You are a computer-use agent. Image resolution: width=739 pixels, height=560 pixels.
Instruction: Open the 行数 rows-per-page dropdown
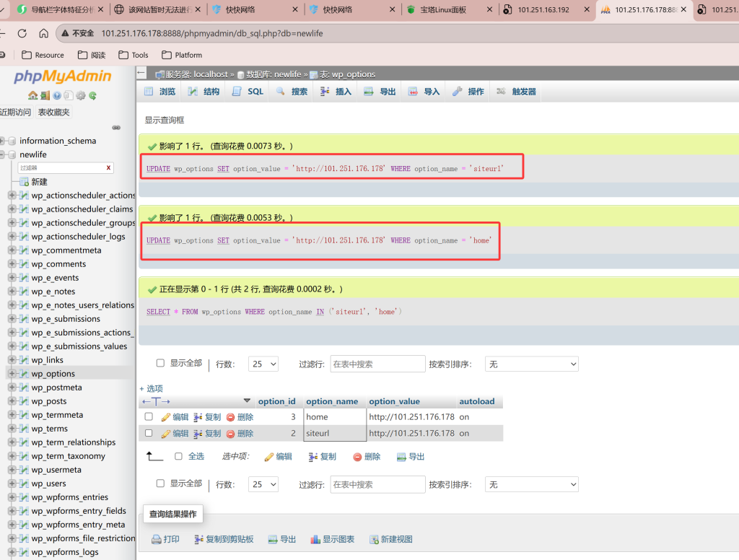[x=263, y=364]
